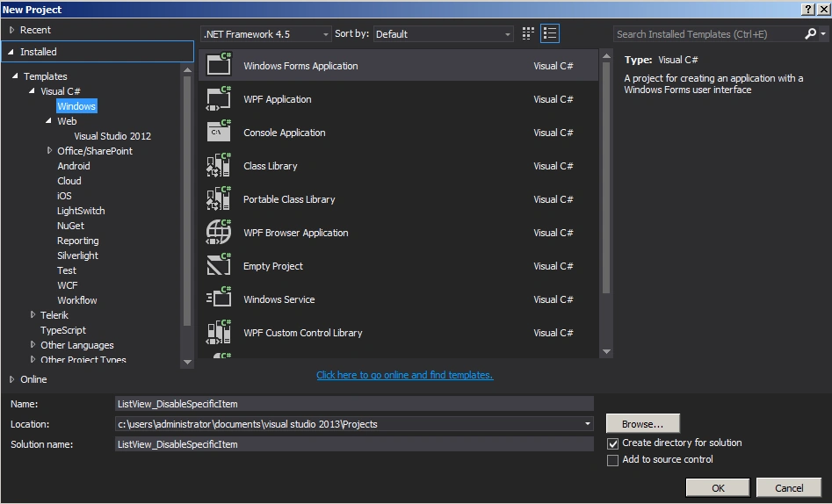Expand the Office/SharePoint tree node
Viewport: 832px width, 504px height.
pyautogui.click(x=50, y=151)
